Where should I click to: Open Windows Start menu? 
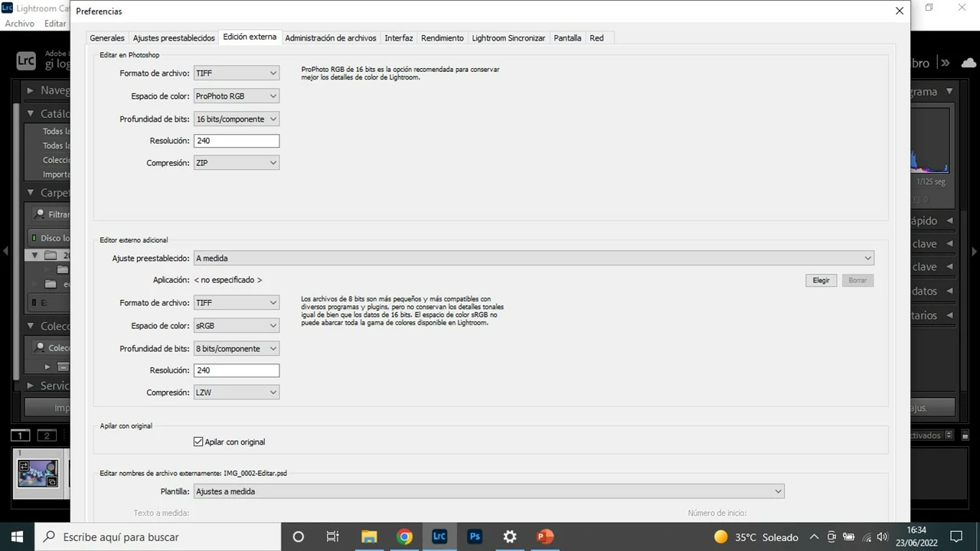coord(17,536)
